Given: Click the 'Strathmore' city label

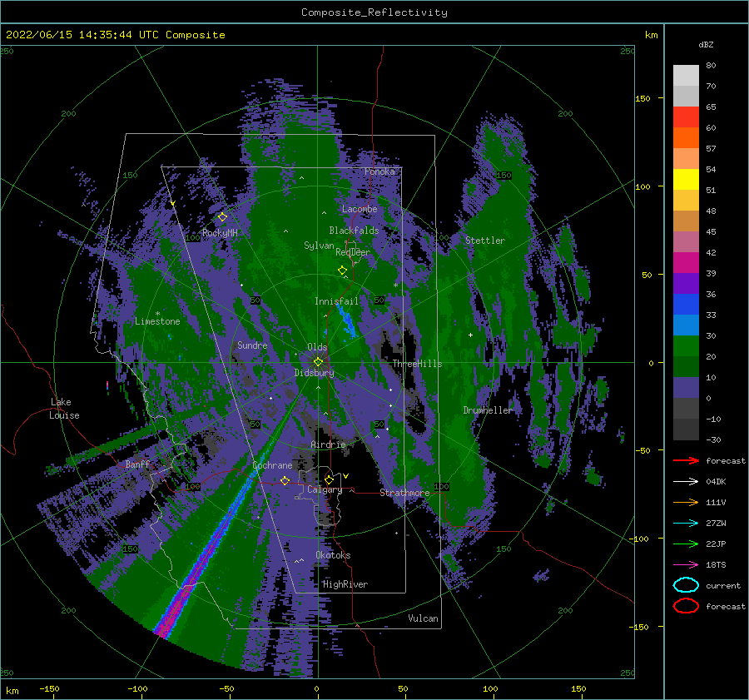Looking at the screenshot, I should (x=404, y=493).
